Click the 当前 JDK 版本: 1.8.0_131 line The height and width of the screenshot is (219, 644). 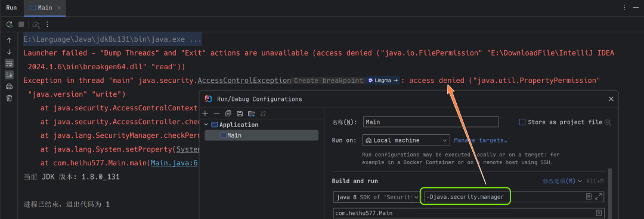click(72, 177)
